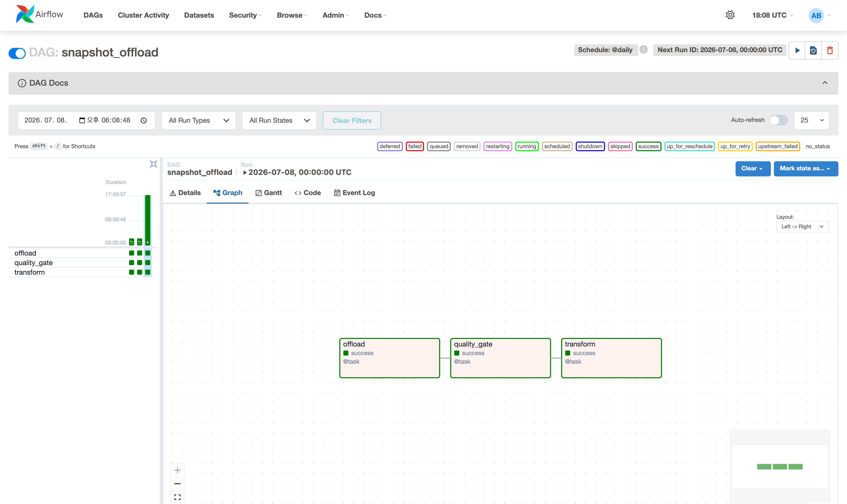
Task: Open Datasets page
Action: 199,15
